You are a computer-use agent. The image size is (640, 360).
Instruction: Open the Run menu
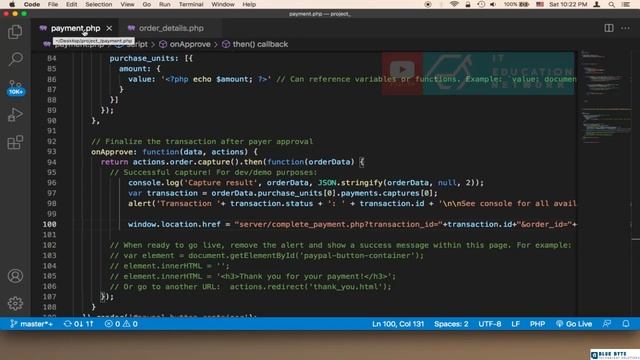(x=164, y=4)
